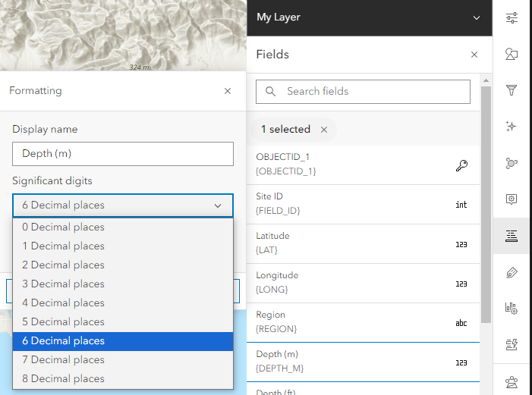The height and width of the screenshot is (395, 532).
Task: Select the Longitude field row
Action: [x=363, y=283]
